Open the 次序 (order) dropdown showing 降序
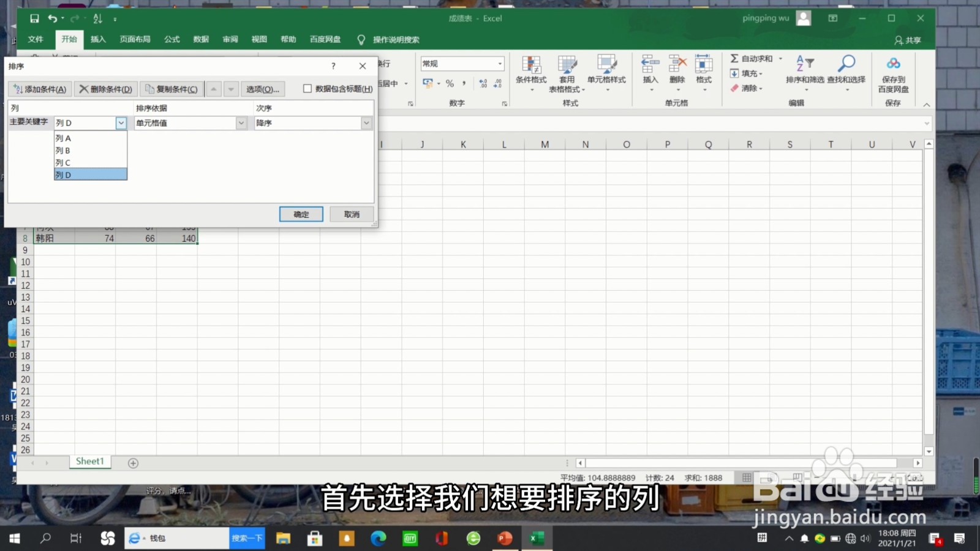 click(366, 122)
